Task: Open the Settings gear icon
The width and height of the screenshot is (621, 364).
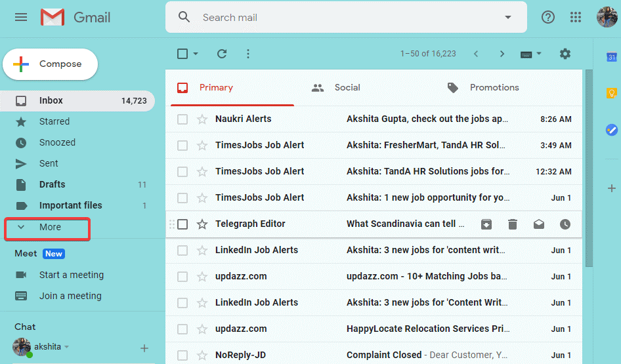Action: (565, 54)
